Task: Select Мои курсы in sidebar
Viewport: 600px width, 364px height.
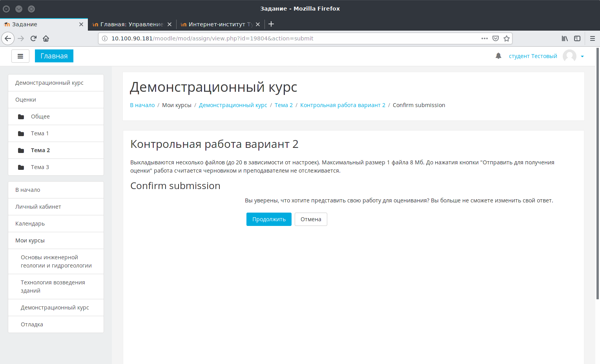Action: (56, 240)
